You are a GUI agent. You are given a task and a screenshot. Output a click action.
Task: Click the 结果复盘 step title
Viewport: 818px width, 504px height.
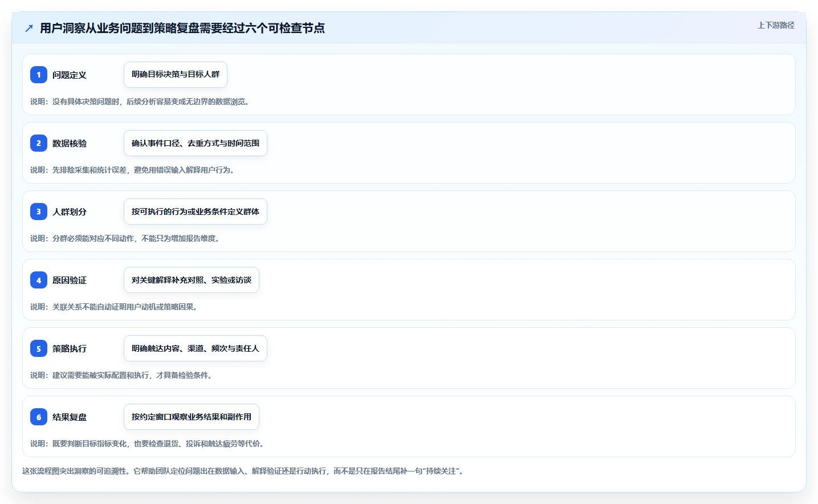70,417
